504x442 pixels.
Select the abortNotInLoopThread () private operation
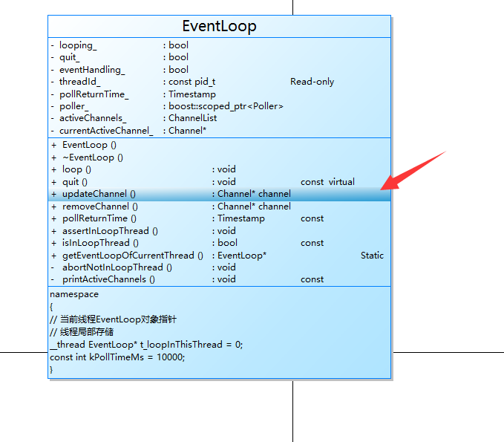pyautogui.click(x=219, y=267)
